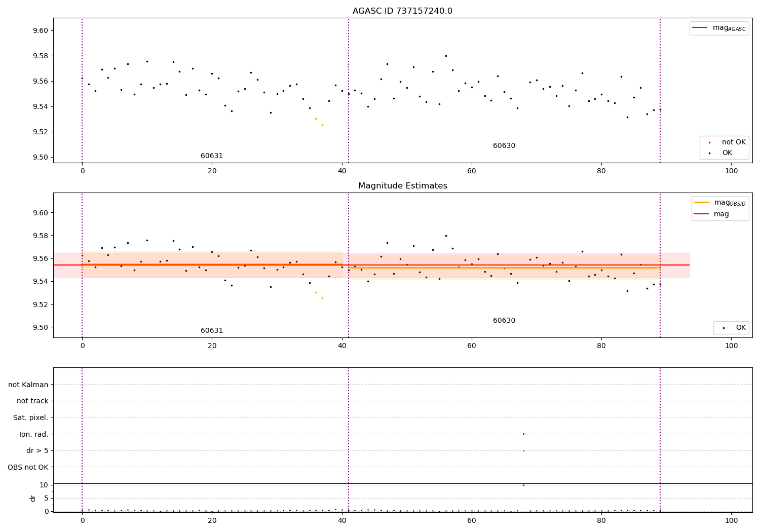Screen dimensions: 760x532
Task: Click the 'dr' axis label of bottom strip
Action: 33,498
